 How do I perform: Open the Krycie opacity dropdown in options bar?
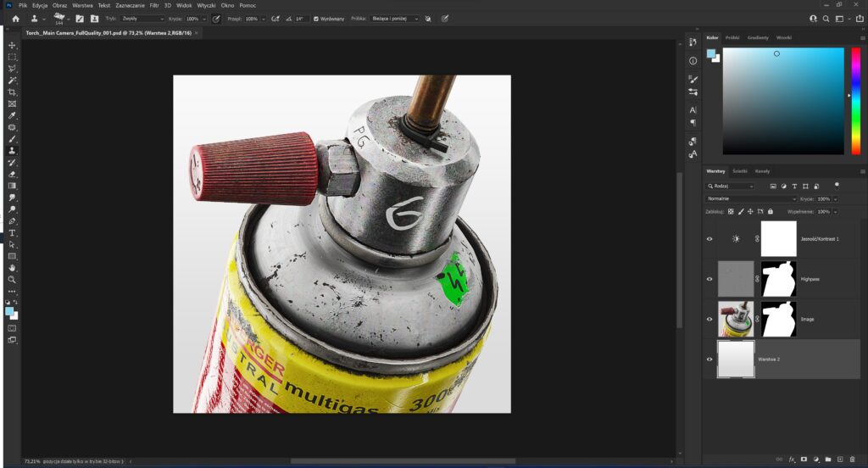(x=204, y=19)
